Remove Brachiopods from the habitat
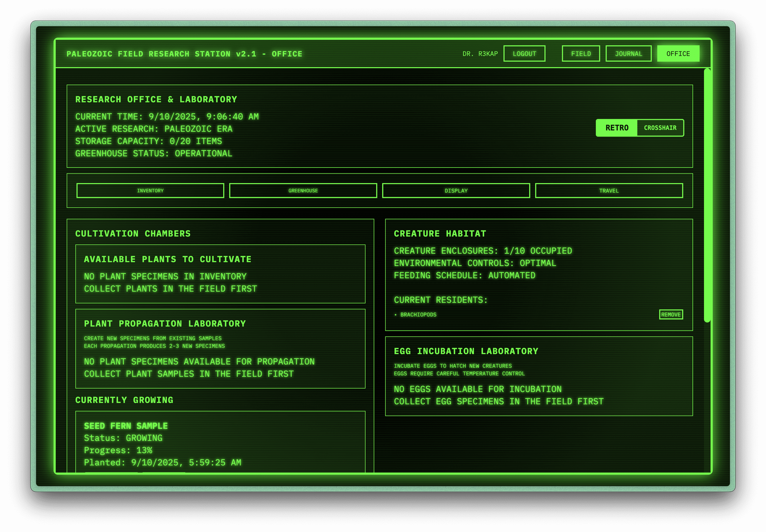The image size is (766, 532). click(x=671, y=314)
